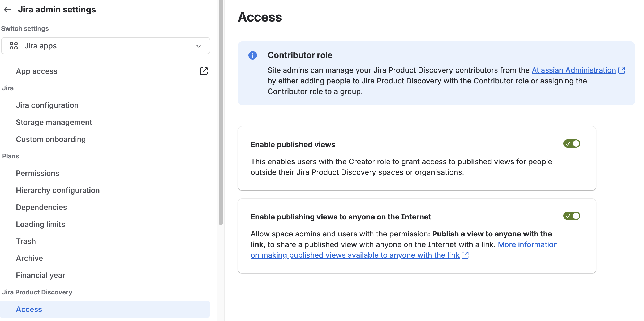Open Hierarchy configuration
The width and height of the screenshot is (644, 321).
pyautogui.click(x=58, y=190)
